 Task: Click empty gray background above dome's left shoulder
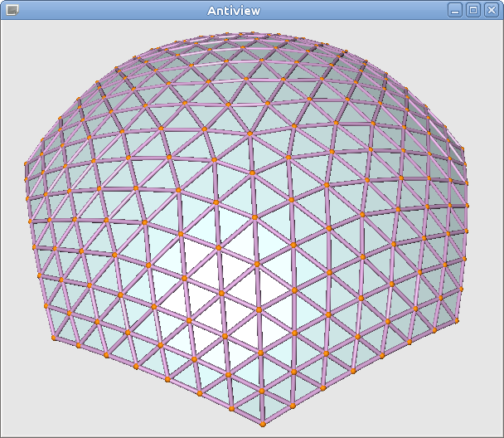point(50,66)
